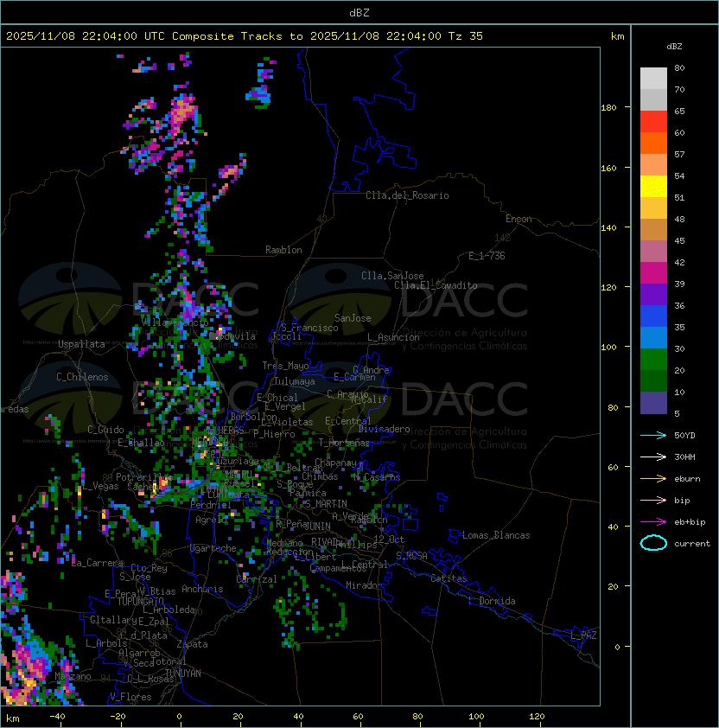Click the dBZ title bar text
Image resolution: width=719 pixels, height=728 pixels.
click(x=359, y=13)
